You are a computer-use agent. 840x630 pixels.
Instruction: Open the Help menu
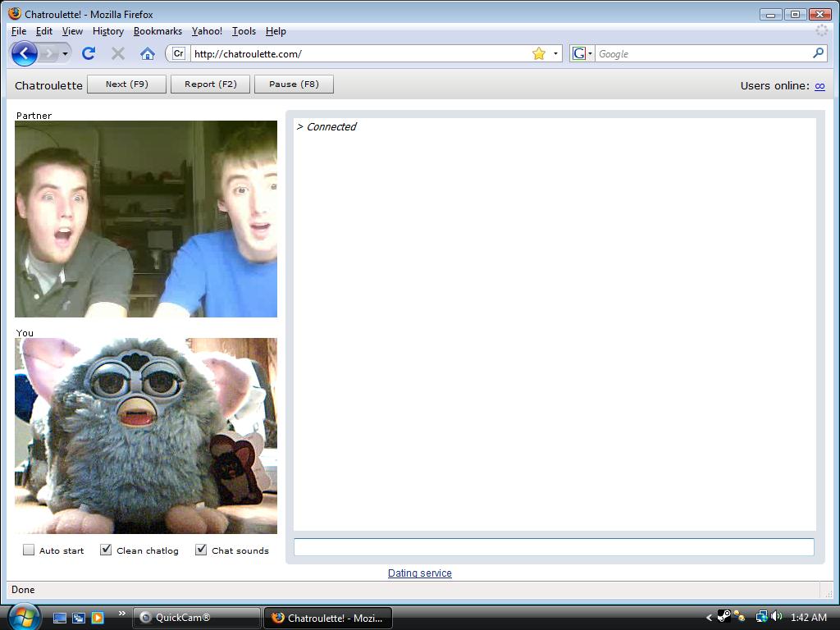[x=276, y=31]
